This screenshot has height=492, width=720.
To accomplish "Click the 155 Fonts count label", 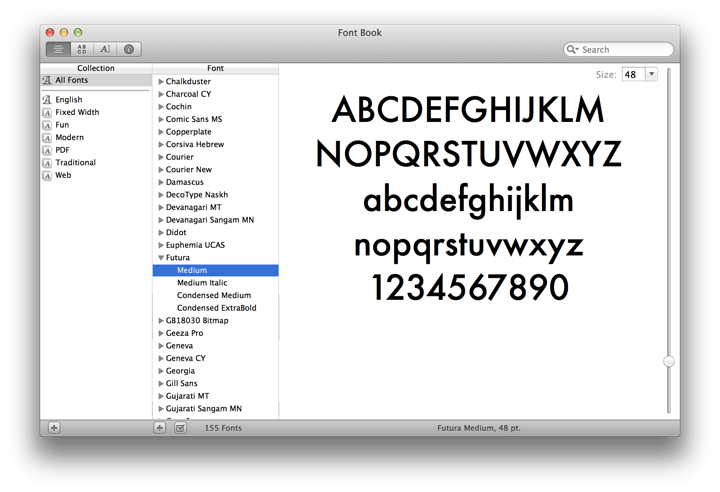I will click(x=223, y=428).
